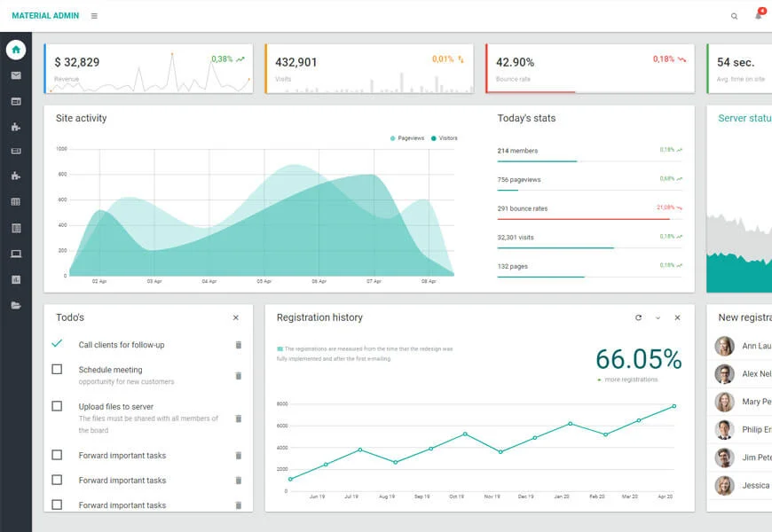Open the bar chart icon in the sidebar
772x532 pixels.
(16, 279)
